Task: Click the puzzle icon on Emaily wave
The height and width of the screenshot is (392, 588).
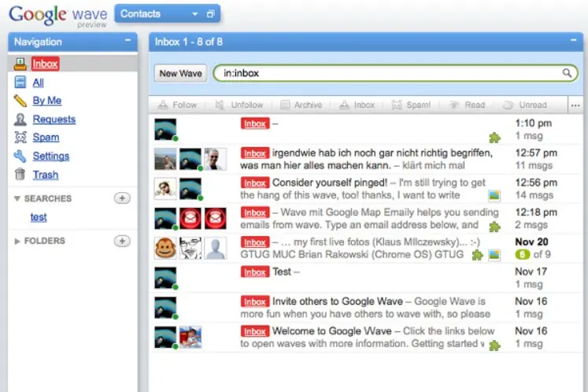Action: pos(494,227)
